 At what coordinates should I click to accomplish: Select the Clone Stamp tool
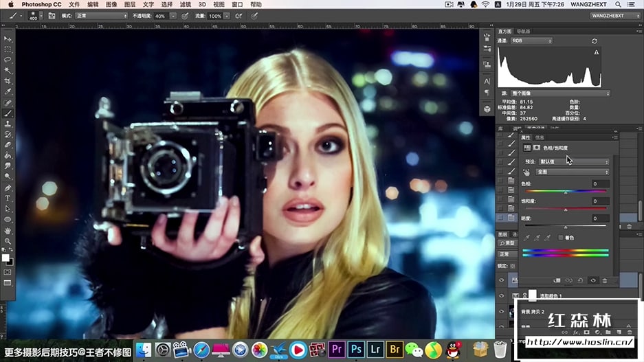pyautogui.click(x=8, y=124)
